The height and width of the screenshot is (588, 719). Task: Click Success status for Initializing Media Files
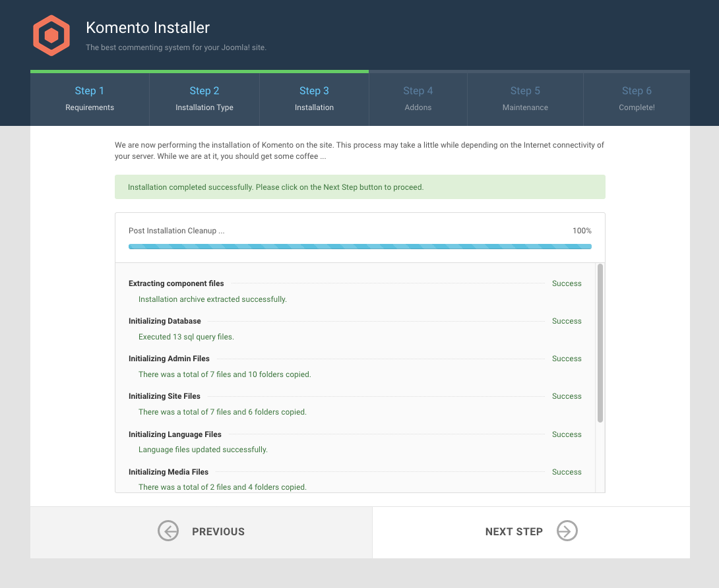(567, 471)
